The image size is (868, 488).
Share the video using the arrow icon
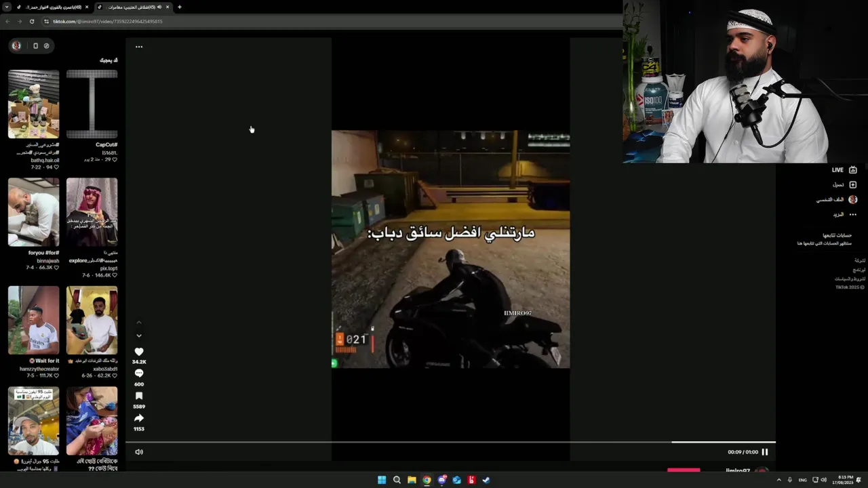click(139, 418)
